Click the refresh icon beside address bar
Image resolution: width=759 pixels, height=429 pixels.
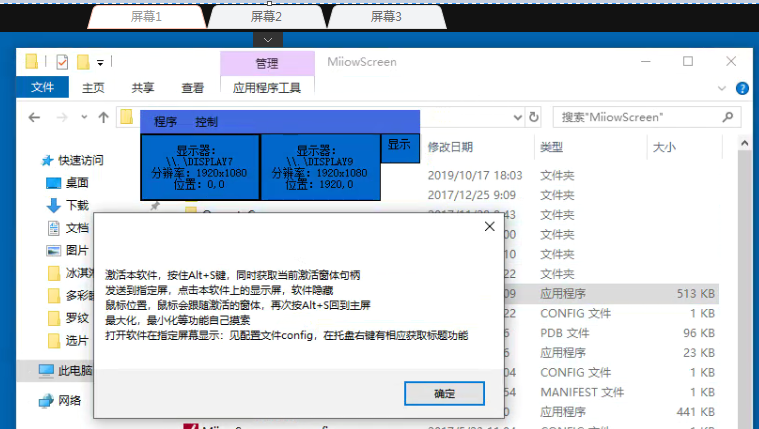point(533,117)
